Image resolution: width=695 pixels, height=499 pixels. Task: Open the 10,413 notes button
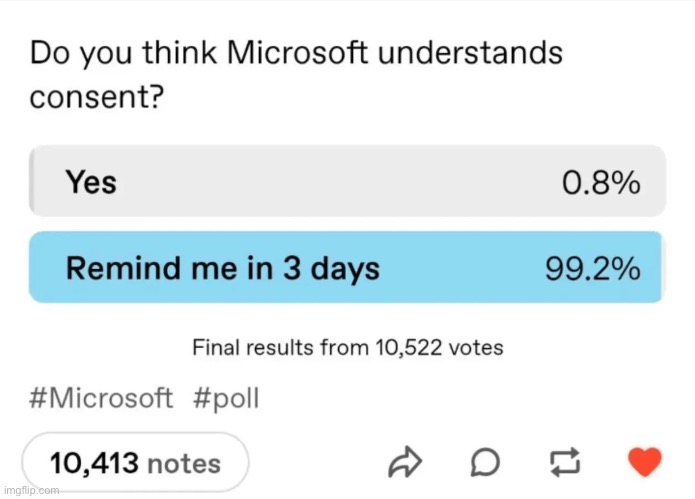click(x=135, y=462)
